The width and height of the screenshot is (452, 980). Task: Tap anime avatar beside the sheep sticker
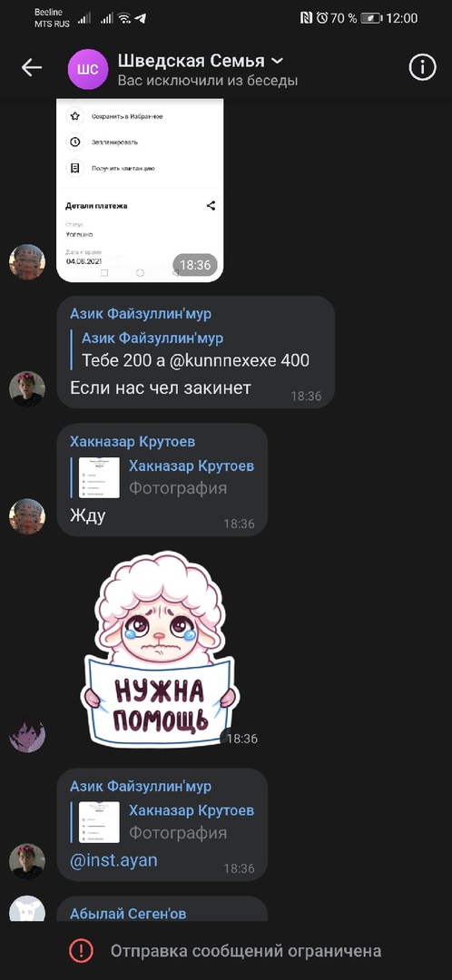27,734
